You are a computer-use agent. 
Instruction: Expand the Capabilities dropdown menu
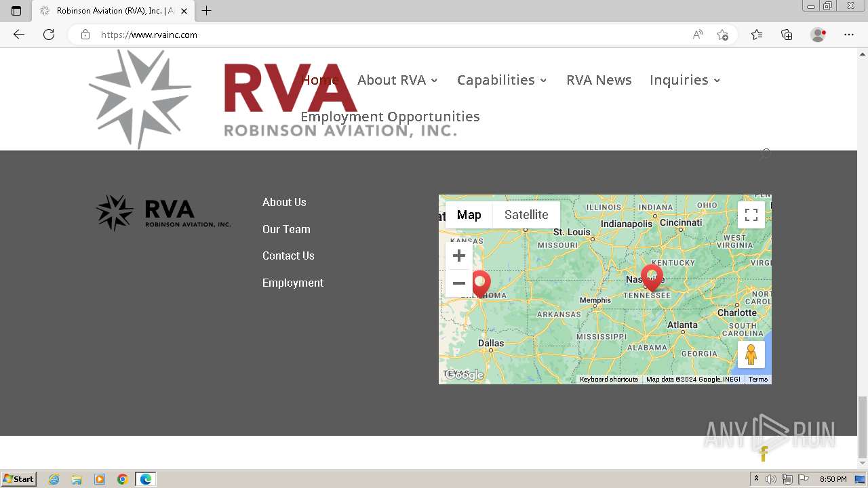tap(502, 80)
